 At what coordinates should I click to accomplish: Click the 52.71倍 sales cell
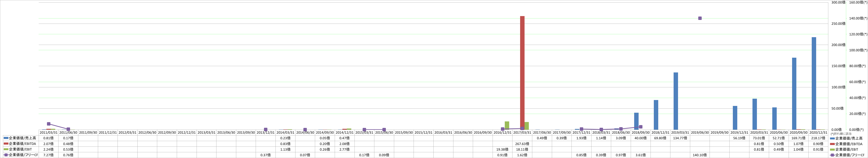779,138
